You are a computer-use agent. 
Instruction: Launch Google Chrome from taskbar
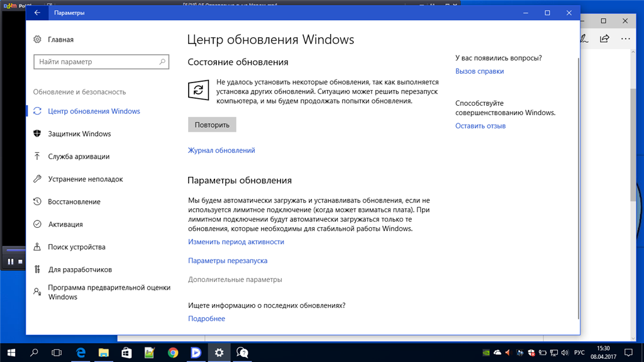[x=173, y=353]
